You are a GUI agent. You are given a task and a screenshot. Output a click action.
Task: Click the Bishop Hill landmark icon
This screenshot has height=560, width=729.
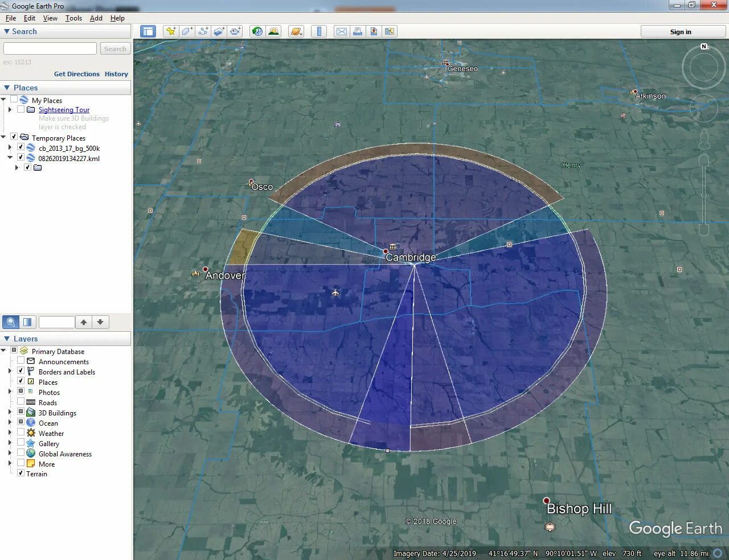pyautogui.click(x=550, y=527)
